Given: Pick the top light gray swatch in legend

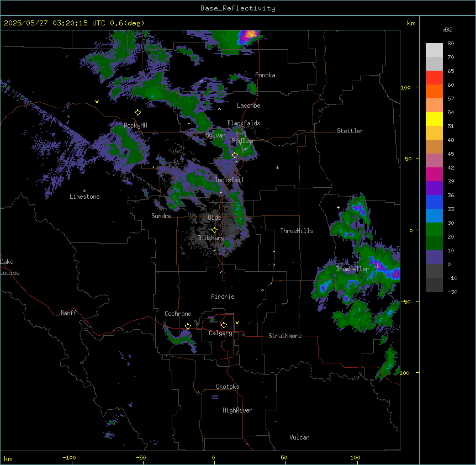Looking at the screenshot, I should pos(434,50).
